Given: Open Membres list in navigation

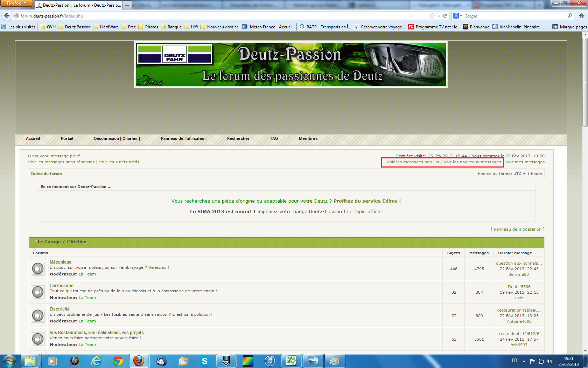Looking at the screenshot, I should (x=308, y=138).
